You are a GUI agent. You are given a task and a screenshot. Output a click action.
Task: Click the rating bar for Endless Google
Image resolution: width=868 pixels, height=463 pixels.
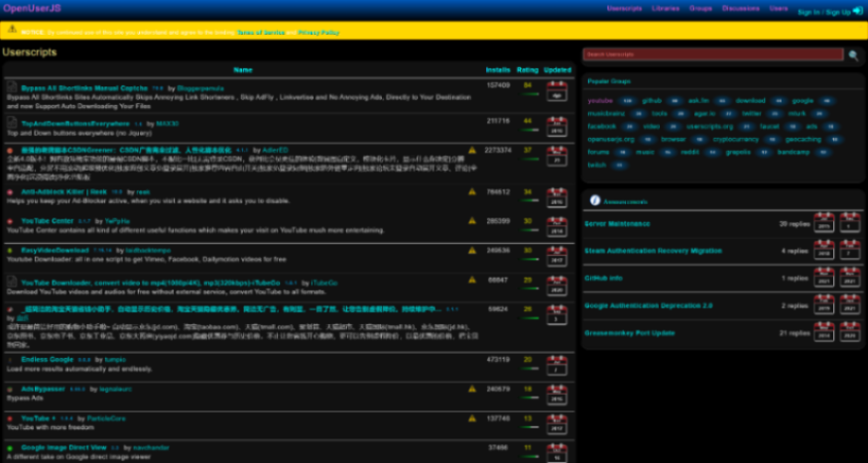coord(529,369)
